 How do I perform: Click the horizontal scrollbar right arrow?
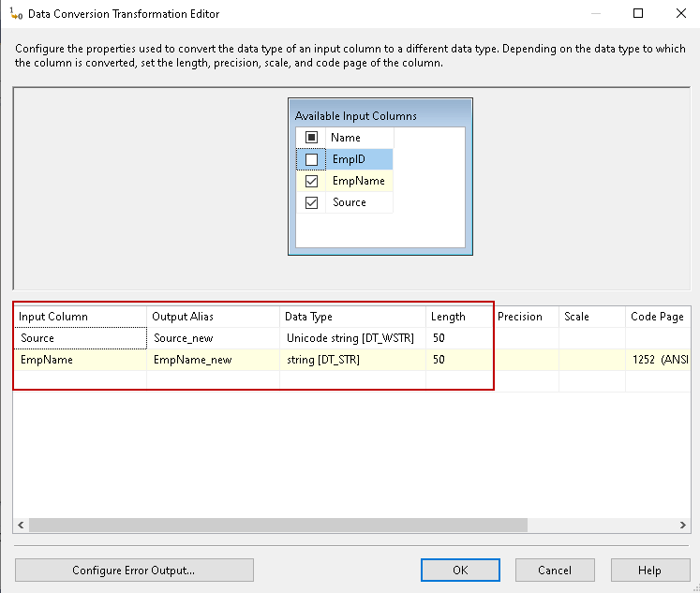682,525
